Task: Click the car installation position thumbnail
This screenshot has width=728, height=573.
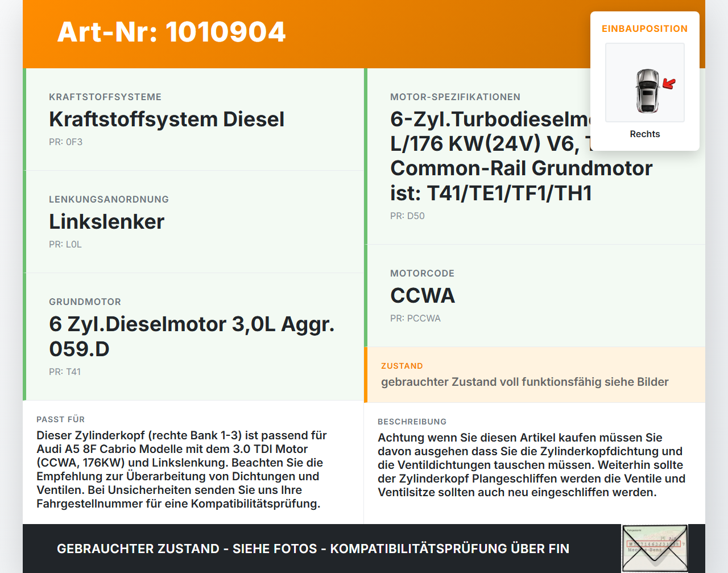Action: (645, 83)
